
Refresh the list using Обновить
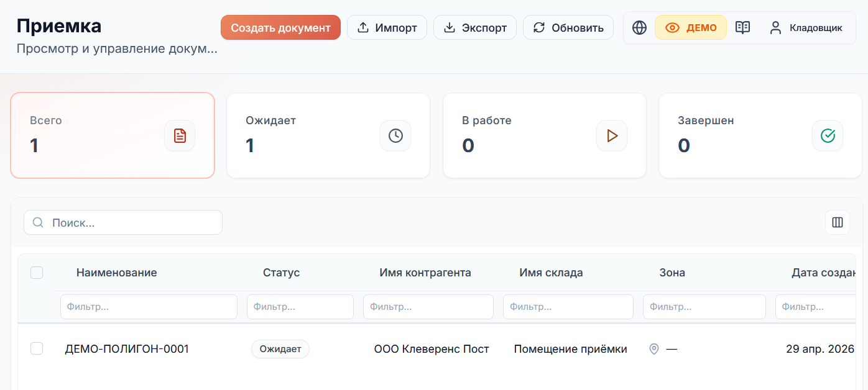tap(568, 27)
